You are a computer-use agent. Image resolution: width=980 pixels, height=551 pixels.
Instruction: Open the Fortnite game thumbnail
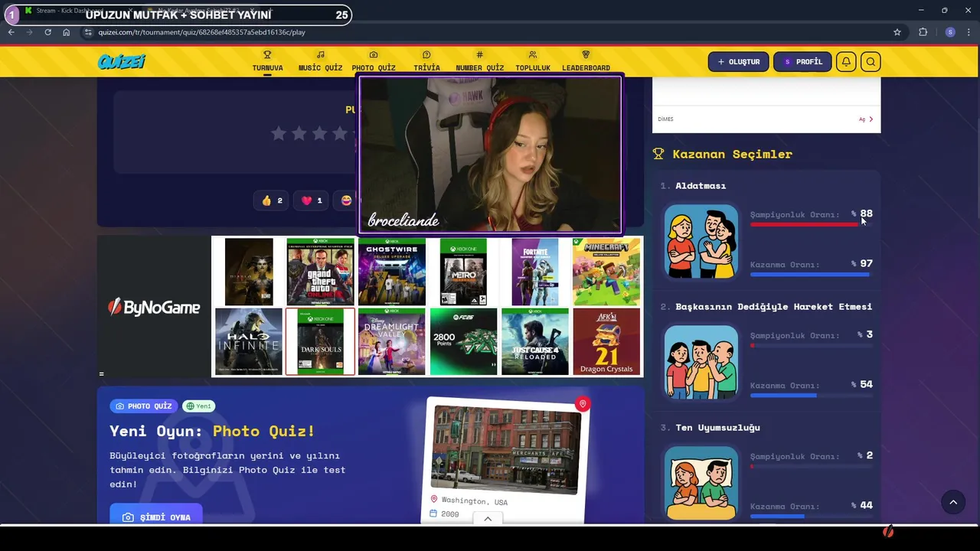(x=535, y=272)
